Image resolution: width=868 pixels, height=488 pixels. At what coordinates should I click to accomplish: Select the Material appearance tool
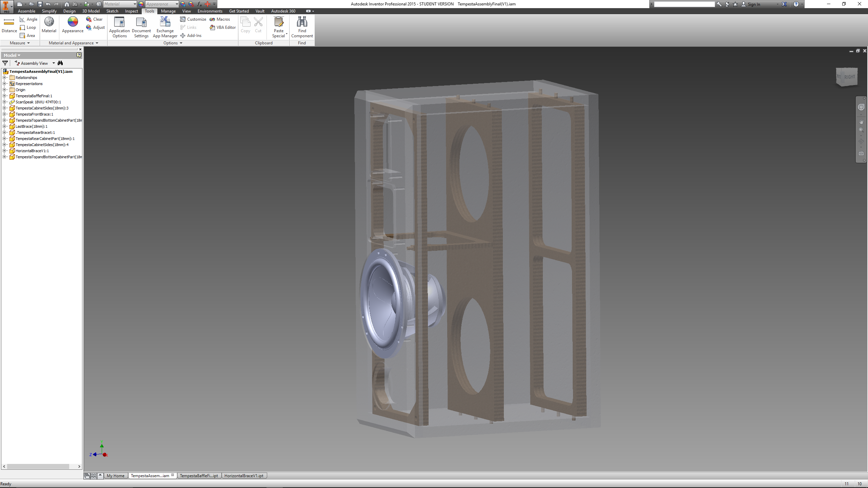coord(50,27)
